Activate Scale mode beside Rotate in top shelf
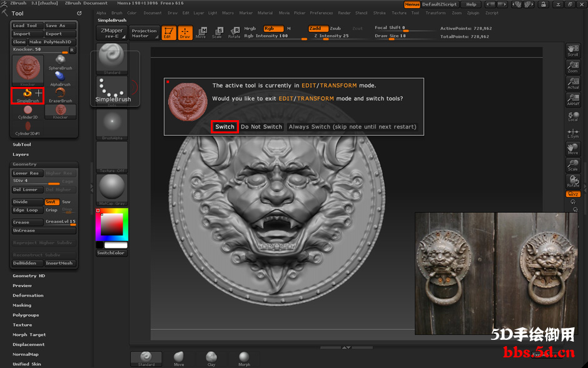 (x=218, y=33)
